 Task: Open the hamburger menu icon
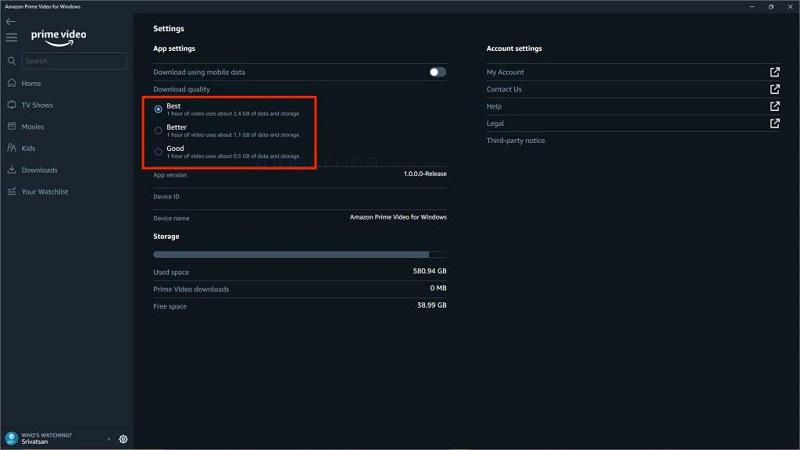[11, 37]
